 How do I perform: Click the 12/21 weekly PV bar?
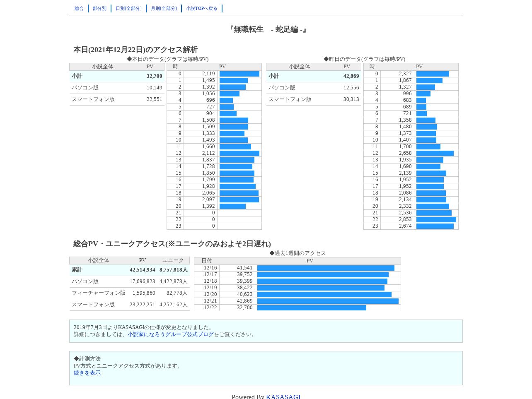click(x=328, y=301)
